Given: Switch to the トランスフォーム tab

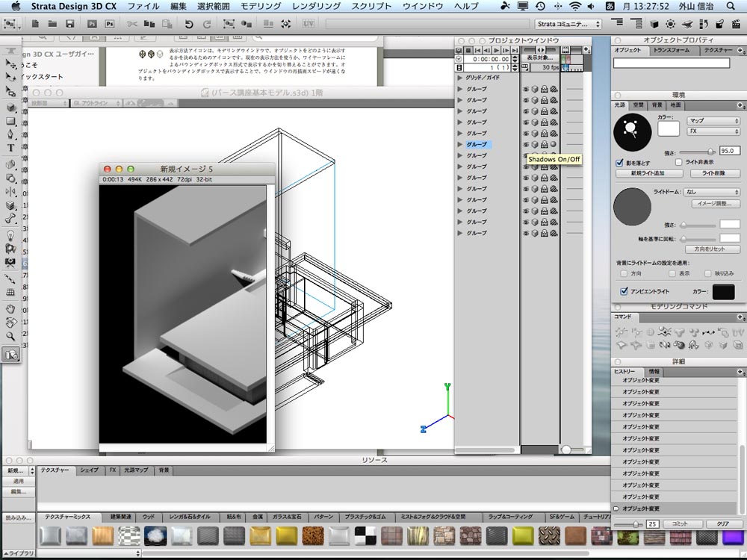Looking at the screenshot, I should (x=673, y=51).
